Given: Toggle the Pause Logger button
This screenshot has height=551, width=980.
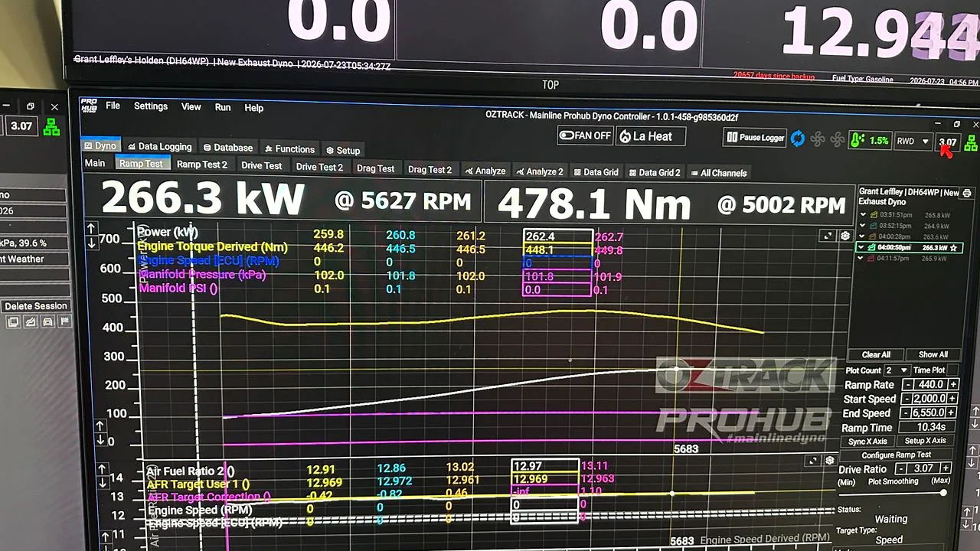Looking at the screenshot, I should coord(756,138).
